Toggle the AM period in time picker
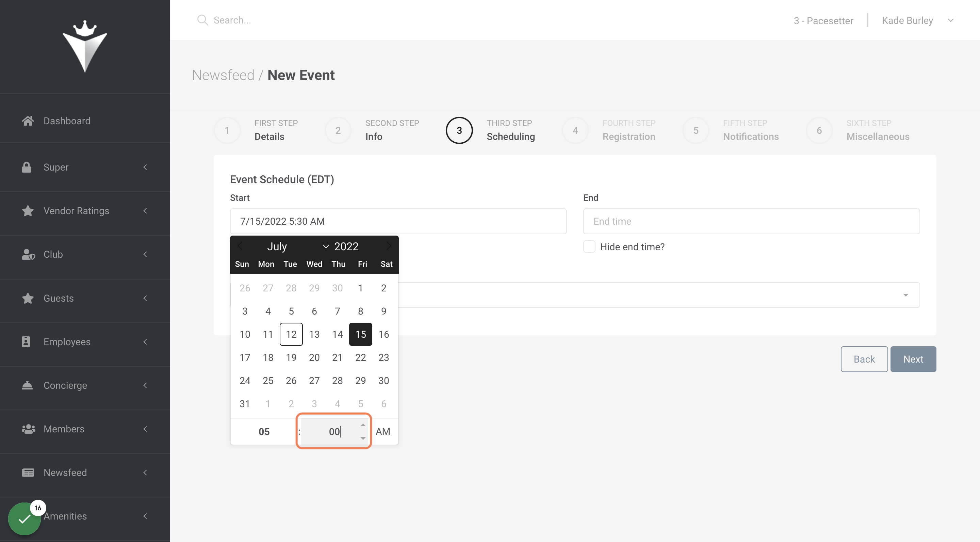 [383, 431]
